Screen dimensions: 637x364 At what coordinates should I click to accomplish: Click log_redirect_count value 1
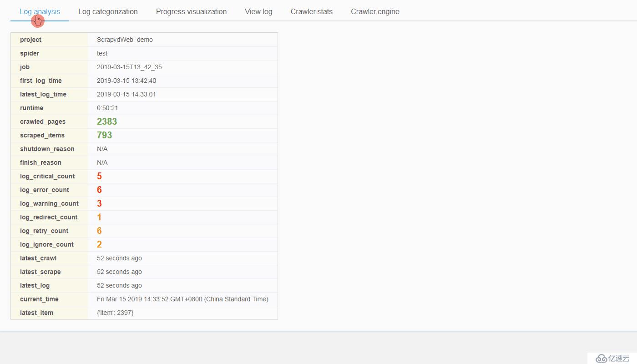pyautogui.click(x=99, y=217)
